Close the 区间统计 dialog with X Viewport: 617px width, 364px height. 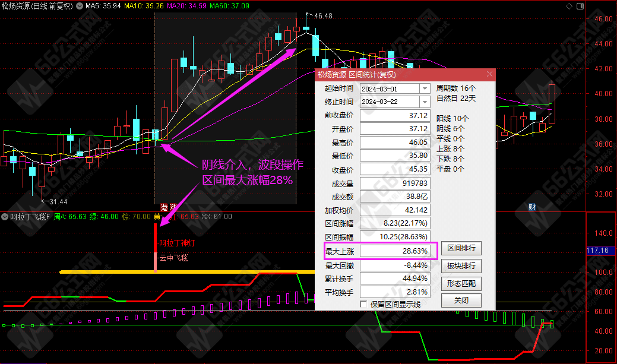pyautogui.click(x=489, y=74)
